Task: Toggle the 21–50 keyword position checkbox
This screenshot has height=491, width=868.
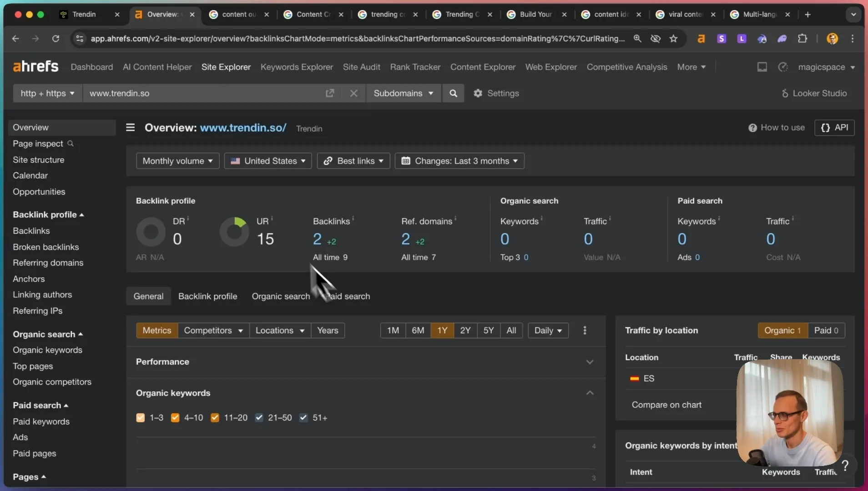Action: pos(259,417)
